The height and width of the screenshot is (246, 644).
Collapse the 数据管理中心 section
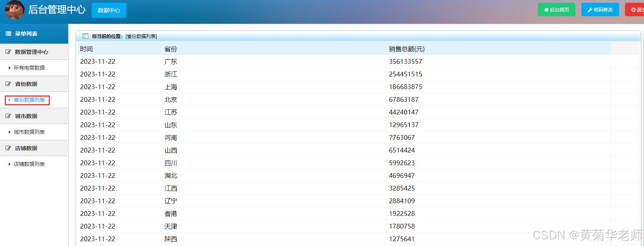pos(34,52)
